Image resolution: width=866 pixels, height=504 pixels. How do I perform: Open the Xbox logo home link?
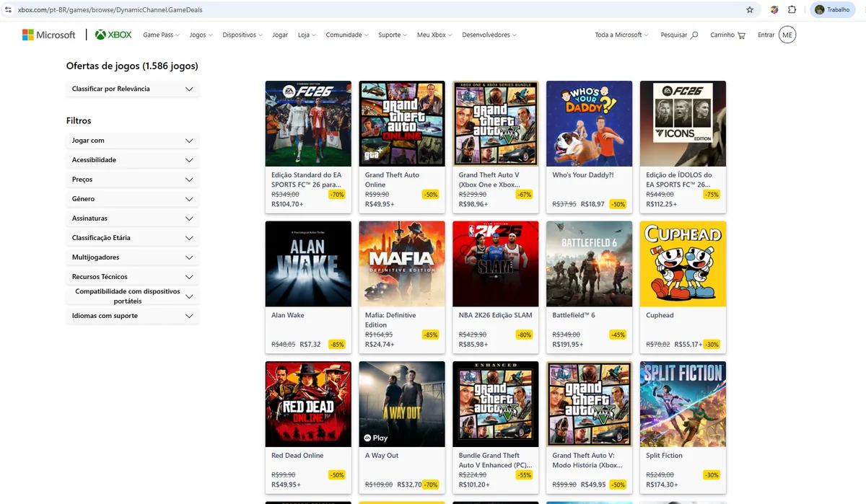coord(113,35)
